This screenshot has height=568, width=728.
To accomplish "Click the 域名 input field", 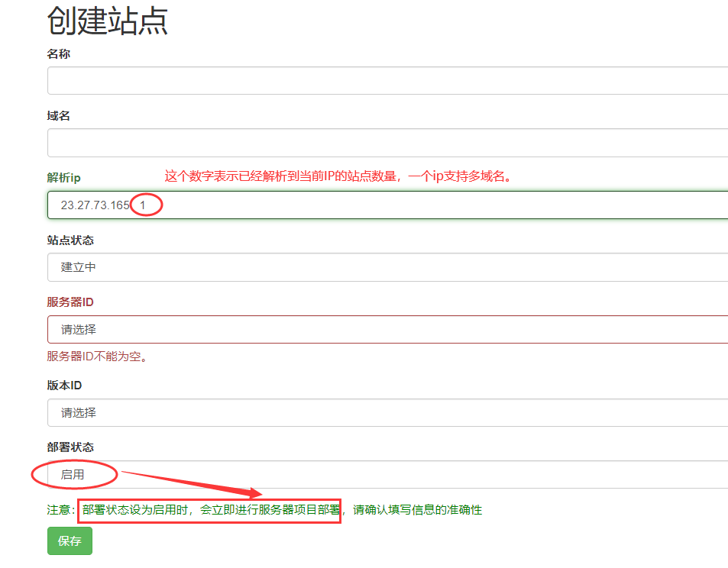I will 387,143.
